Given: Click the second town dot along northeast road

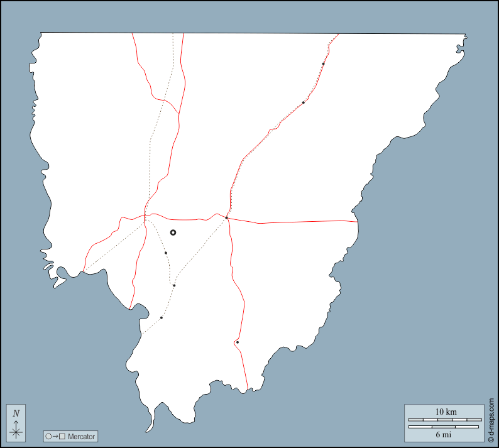Looking at the screenshot, I should point(304,102).
